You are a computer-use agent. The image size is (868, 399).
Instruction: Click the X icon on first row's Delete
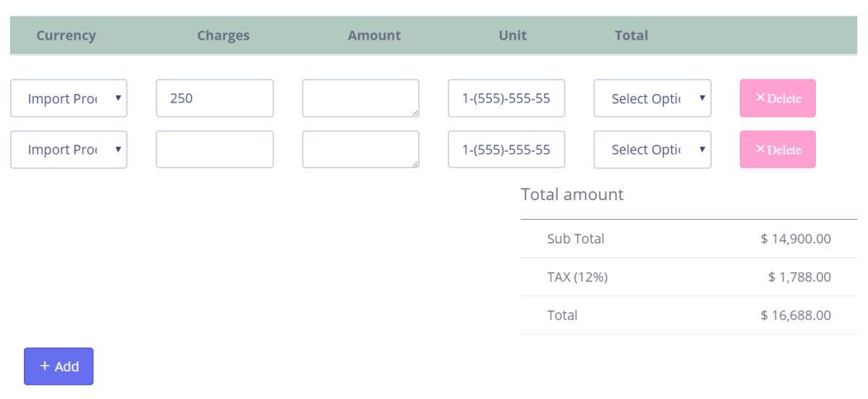tap(760, 98)
